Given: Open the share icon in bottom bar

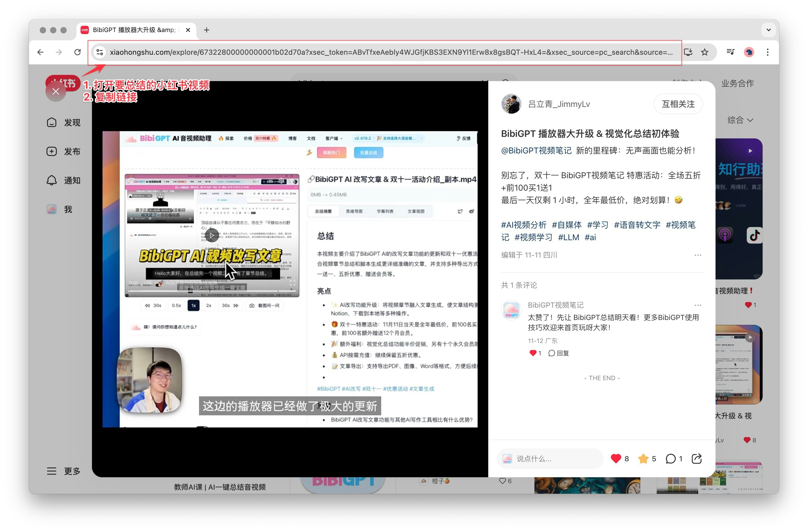Looking at the screenshot, I should (x=696, y=459).
